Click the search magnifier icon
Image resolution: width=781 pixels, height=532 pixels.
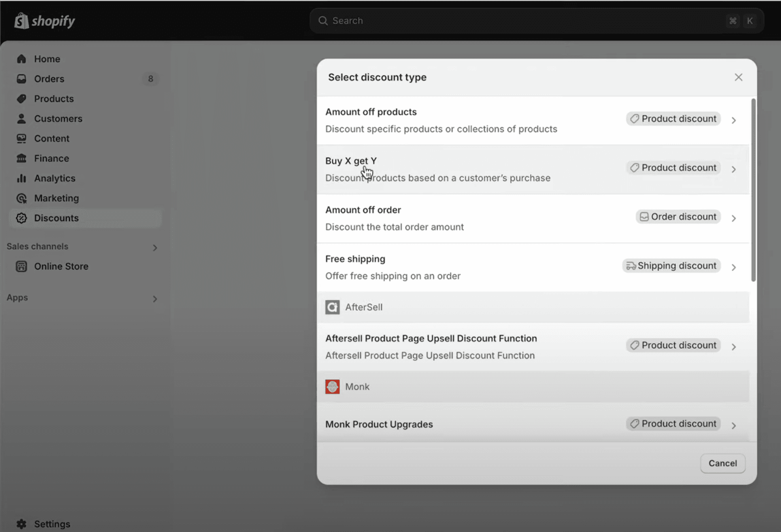323,21
